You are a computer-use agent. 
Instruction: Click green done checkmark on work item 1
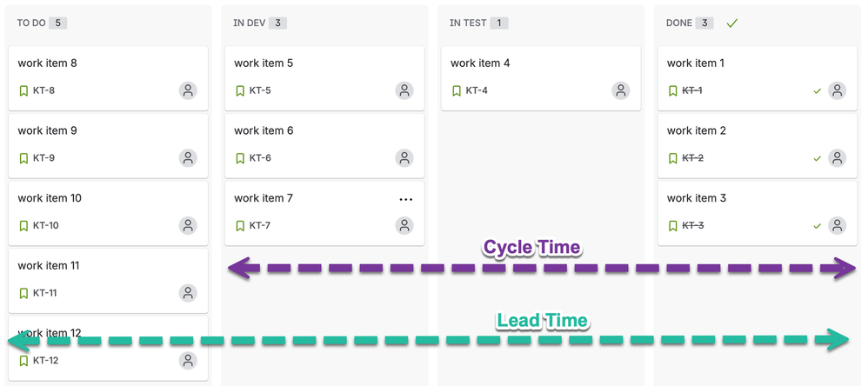click(817, 90)
